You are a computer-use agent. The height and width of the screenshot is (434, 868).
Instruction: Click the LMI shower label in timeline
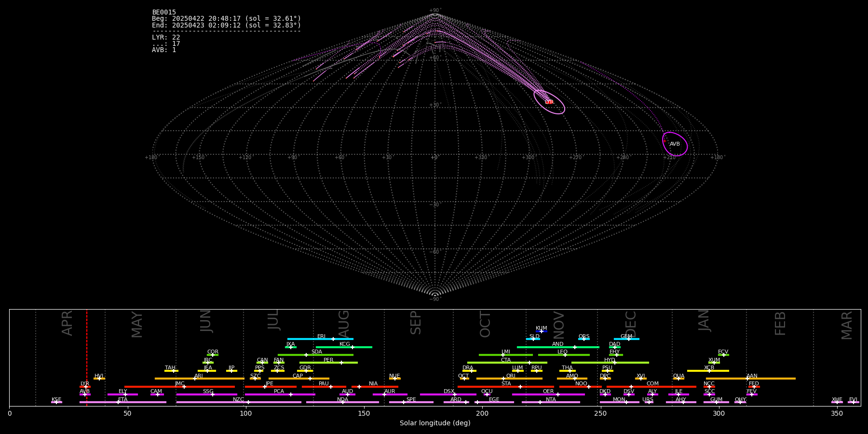[505, 352]
